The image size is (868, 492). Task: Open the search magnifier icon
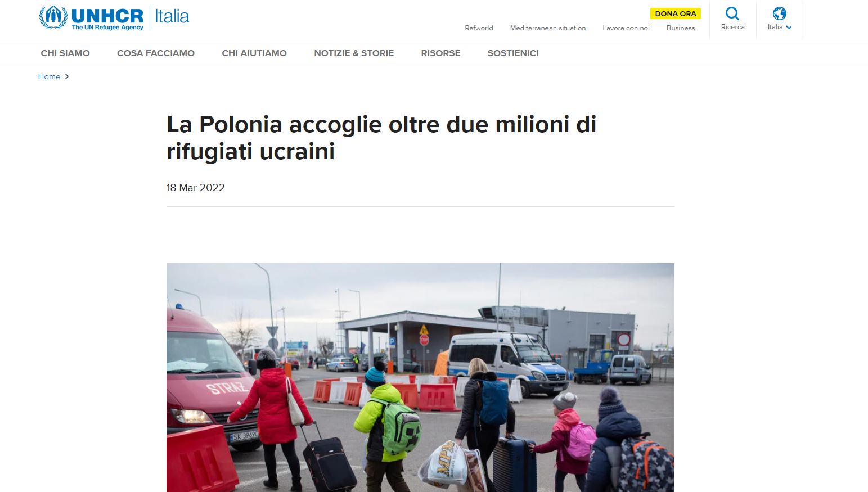click(x=732, y=13)
